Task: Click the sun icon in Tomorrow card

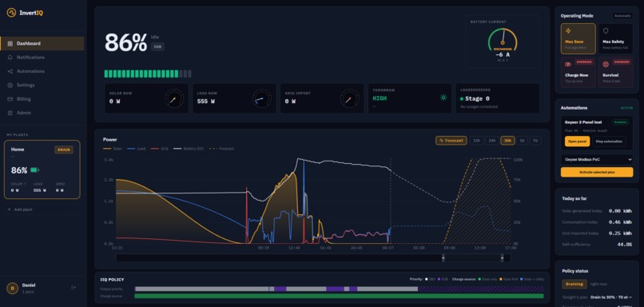Action: (443, 98)
